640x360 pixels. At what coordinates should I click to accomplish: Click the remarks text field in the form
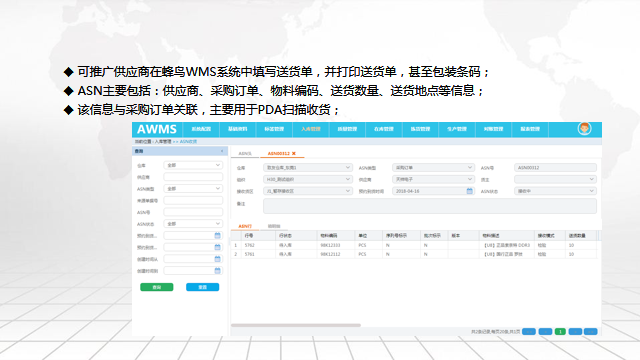(430, 206)
